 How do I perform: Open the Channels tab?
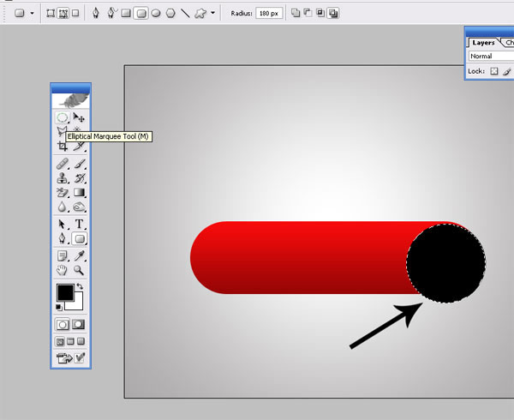[x=508, y=42]
